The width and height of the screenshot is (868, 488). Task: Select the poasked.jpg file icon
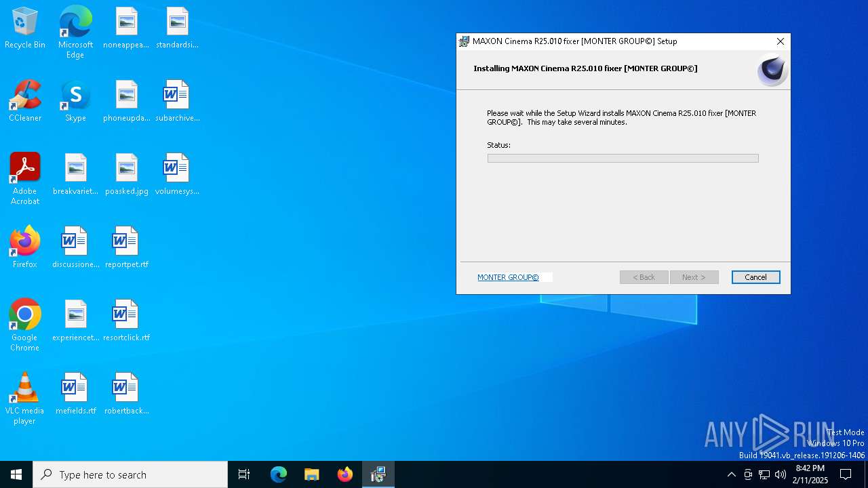point(126,175)
